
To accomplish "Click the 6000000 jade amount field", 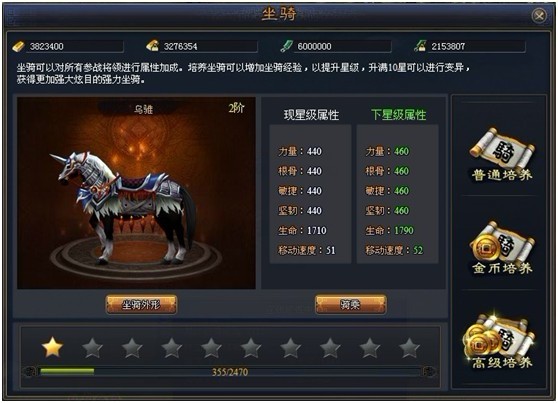I will pos(342,46).
